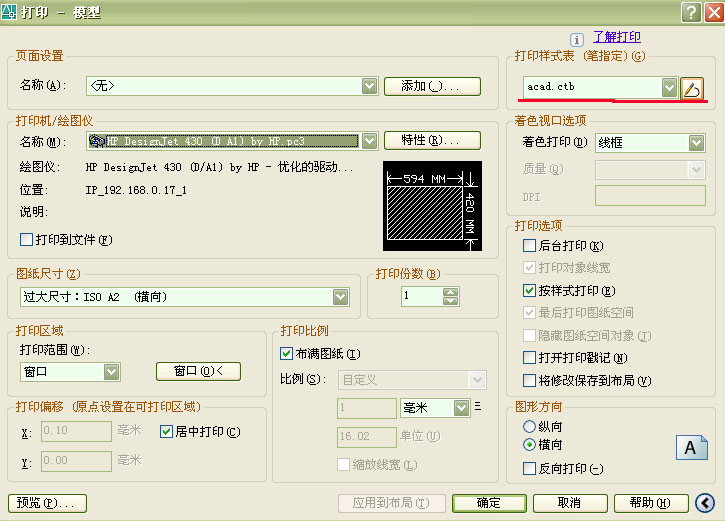The width and height of the screenshot is (725, 521).
Task: Enable 将修改保存到布局 checkbox
Action: click(529, 380)
